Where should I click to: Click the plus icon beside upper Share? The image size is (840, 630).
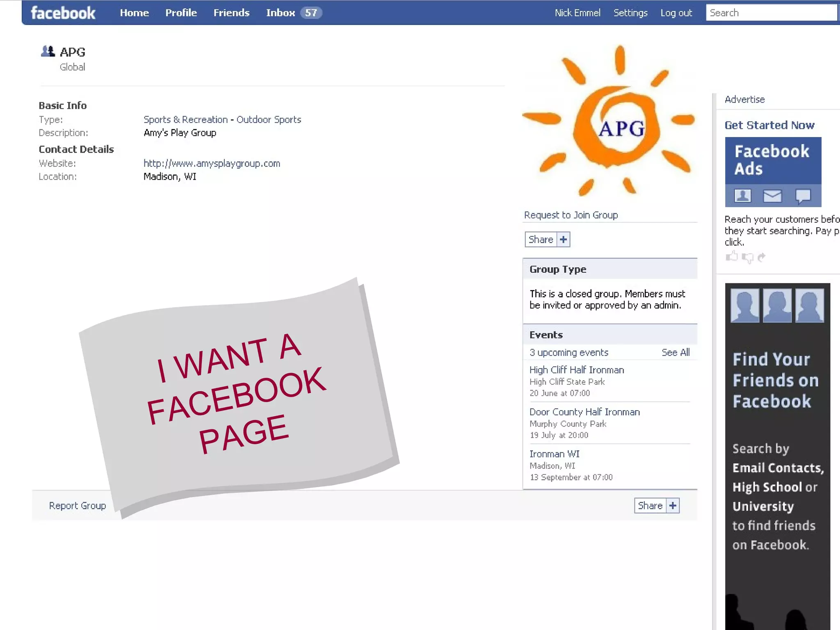click(564, 240)
